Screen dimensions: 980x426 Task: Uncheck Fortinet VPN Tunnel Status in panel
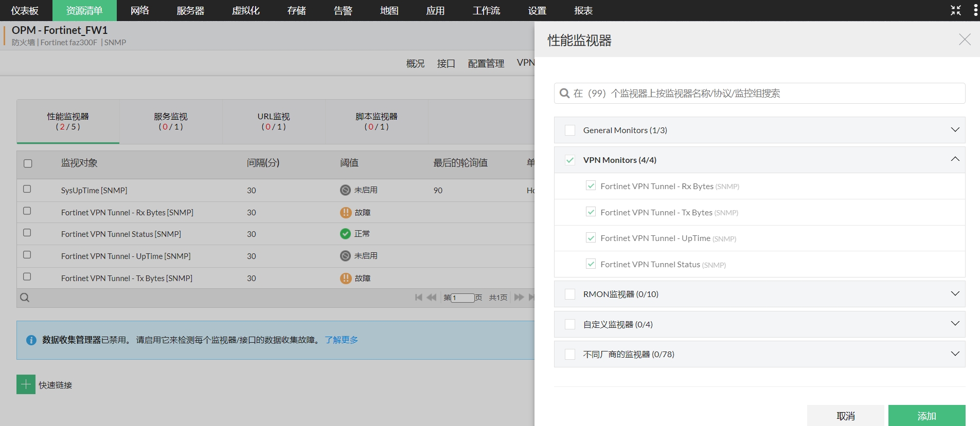(x=591, y=264)
